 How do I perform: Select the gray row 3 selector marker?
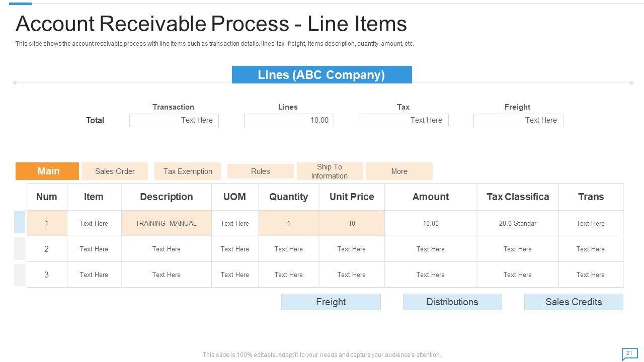(20, 275)
